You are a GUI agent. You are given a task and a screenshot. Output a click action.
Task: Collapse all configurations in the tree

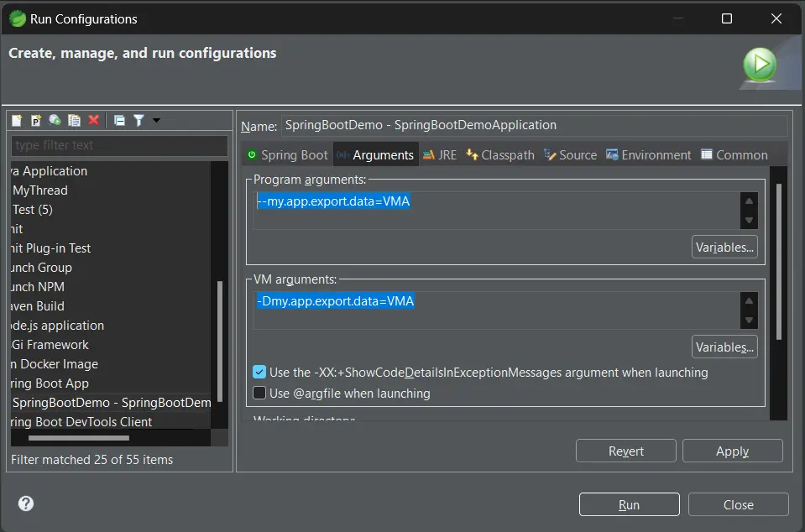[119, 121]
